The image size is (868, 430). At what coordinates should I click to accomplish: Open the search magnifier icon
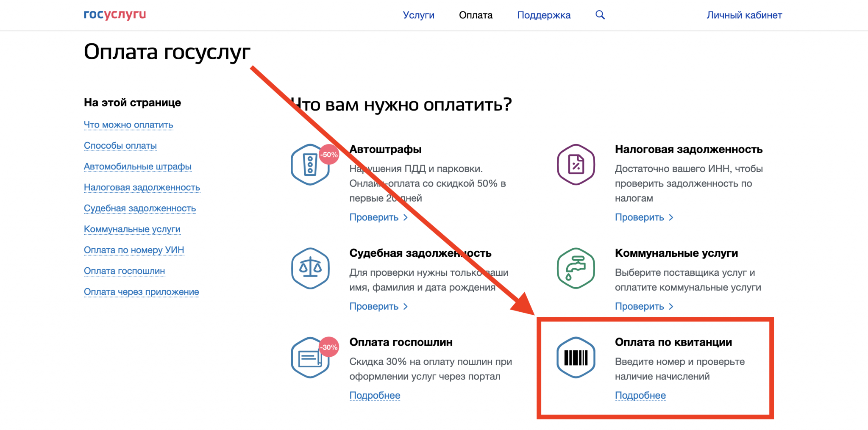(600, 15)
